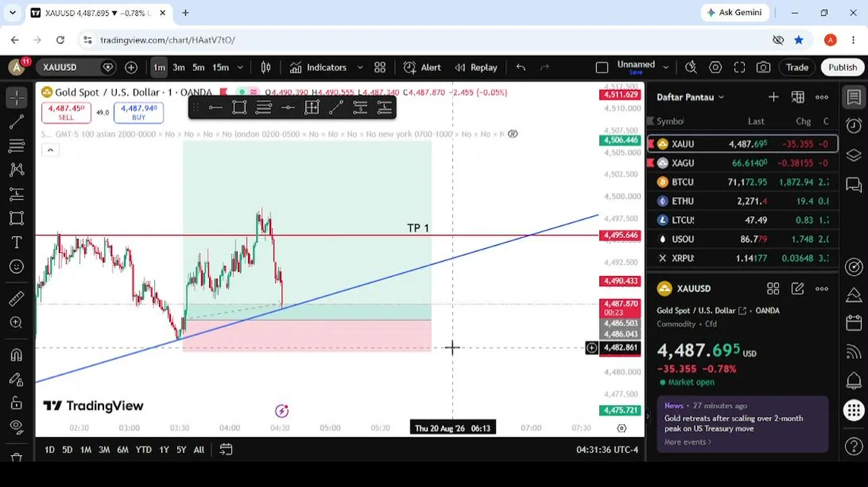The height and width of the screenshot is (487, 868).
Task: Select the crosshair cursor tool
Action: click(x=17, y=97)
